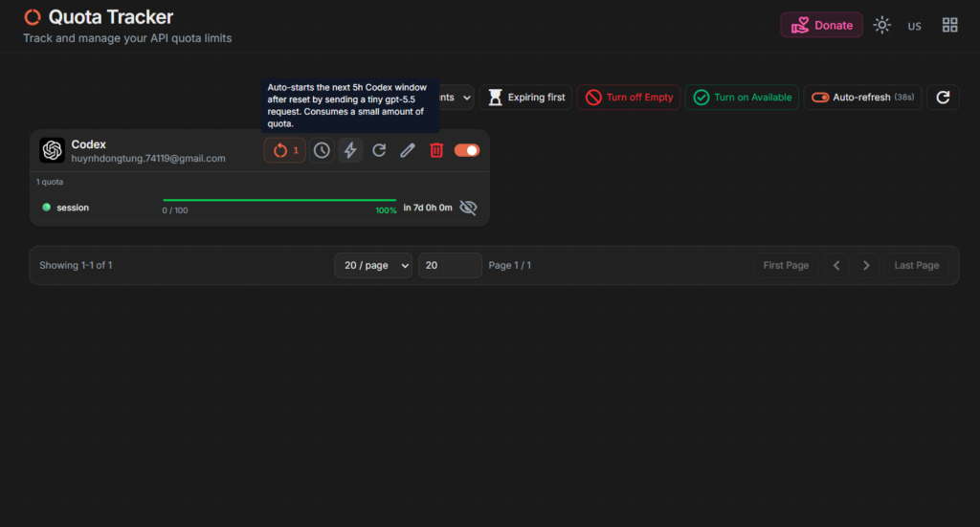Click the Quota Tracker logo icon
980x527 pixels.
33,17
